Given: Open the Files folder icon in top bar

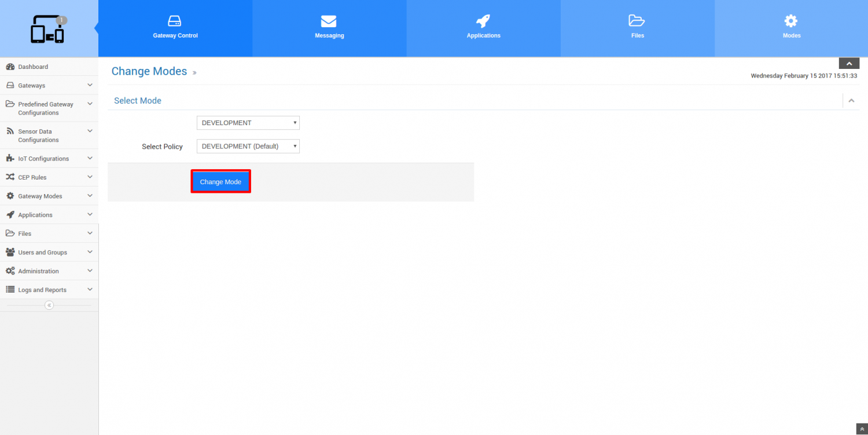Looking at the screenshot, I should point(637,21).
